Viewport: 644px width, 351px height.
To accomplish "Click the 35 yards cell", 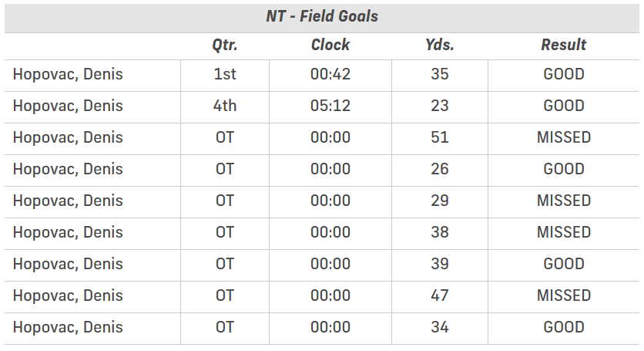I will [440, 75].
